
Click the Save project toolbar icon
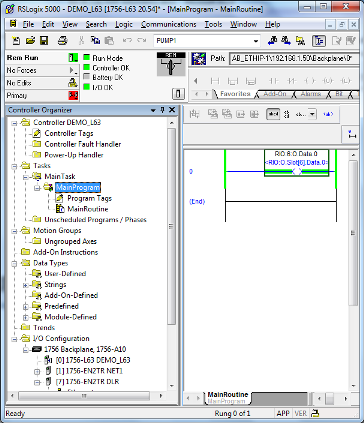[44, 41]
